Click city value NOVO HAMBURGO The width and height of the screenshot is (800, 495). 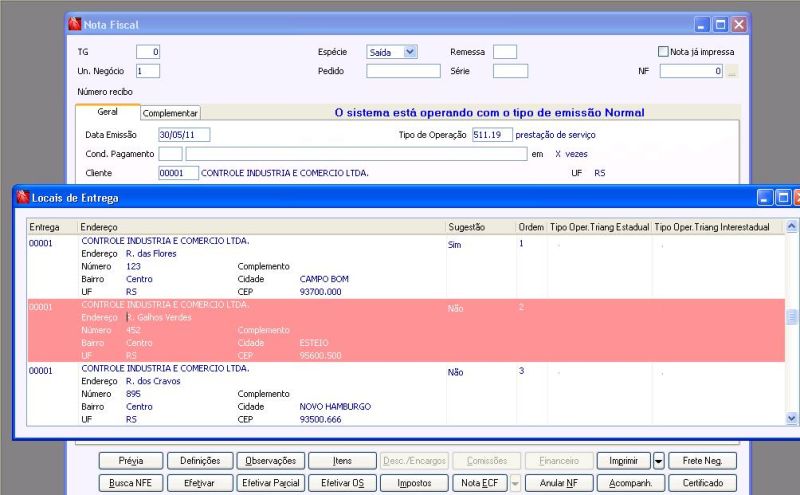point(335,407)
